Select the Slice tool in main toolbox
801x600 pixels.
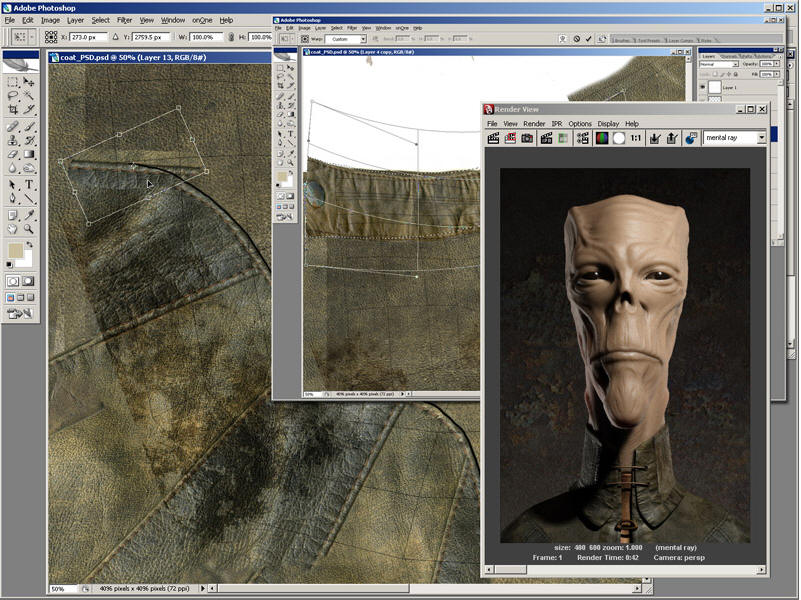[29, 109]
